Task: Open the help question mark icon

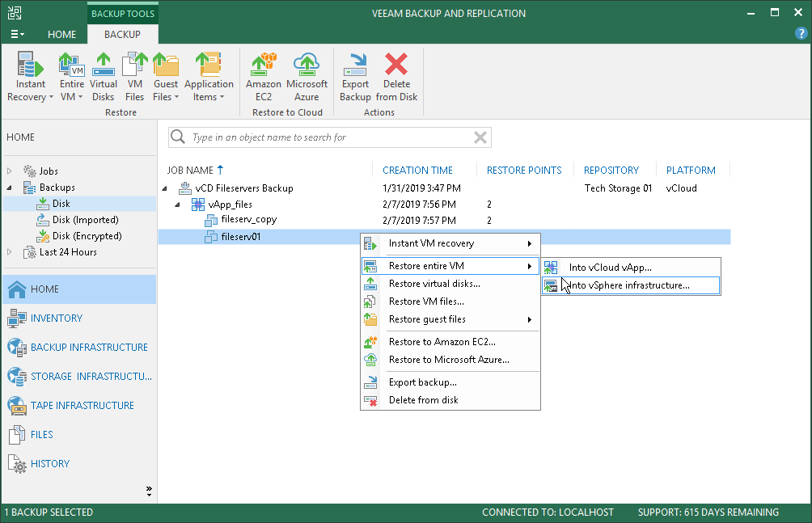Action: pos(801,35)
